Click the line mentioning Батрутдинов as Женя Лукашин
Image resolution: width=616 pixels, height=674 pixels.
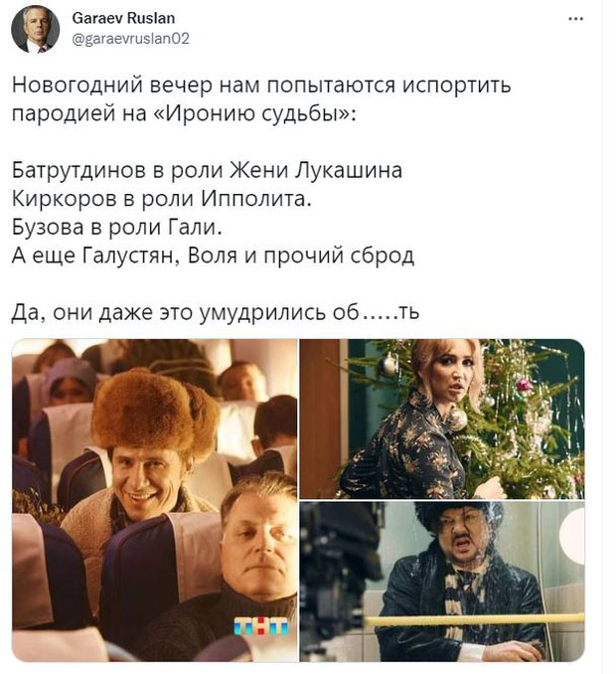click(x=207, y=170)
